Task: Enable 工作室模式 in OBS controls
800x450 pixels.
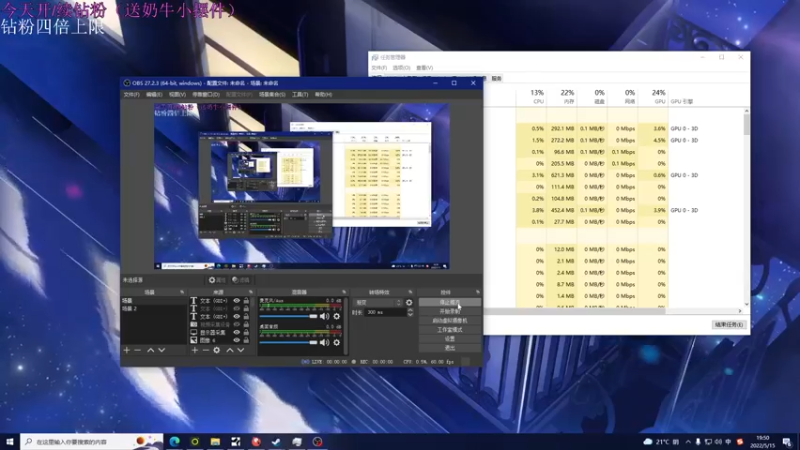Action: click(x=449, y=330)
